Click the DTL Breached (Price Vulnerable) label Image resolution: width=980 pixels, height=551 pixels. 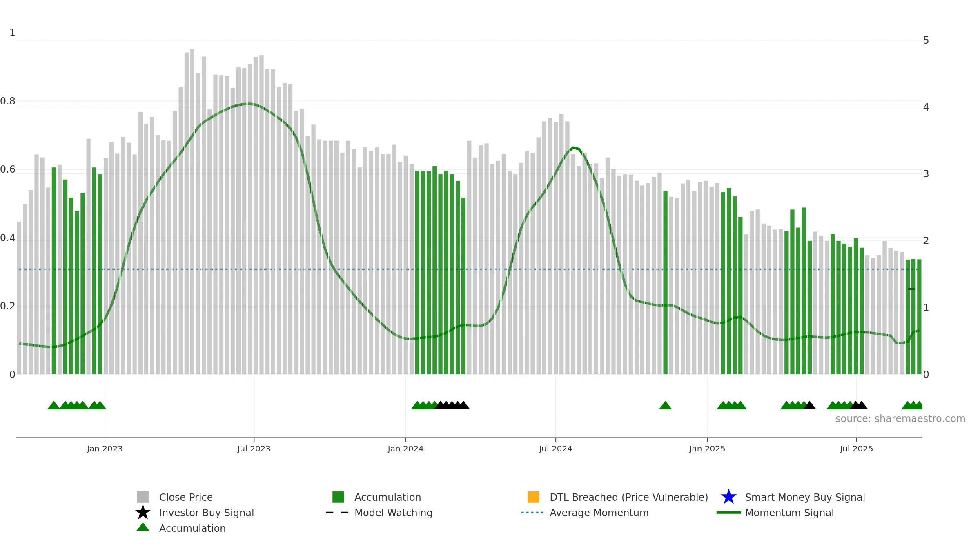629,497
